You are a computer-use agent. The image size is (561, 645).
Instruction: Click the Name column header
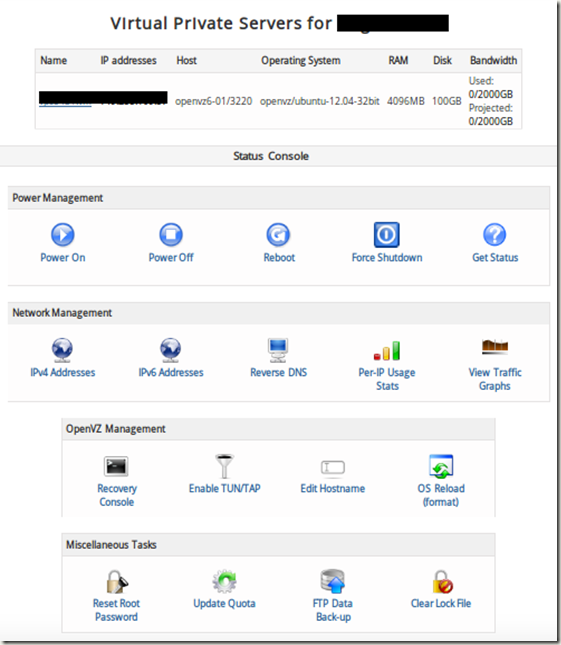pyautogui.click(x=53, y=60)
